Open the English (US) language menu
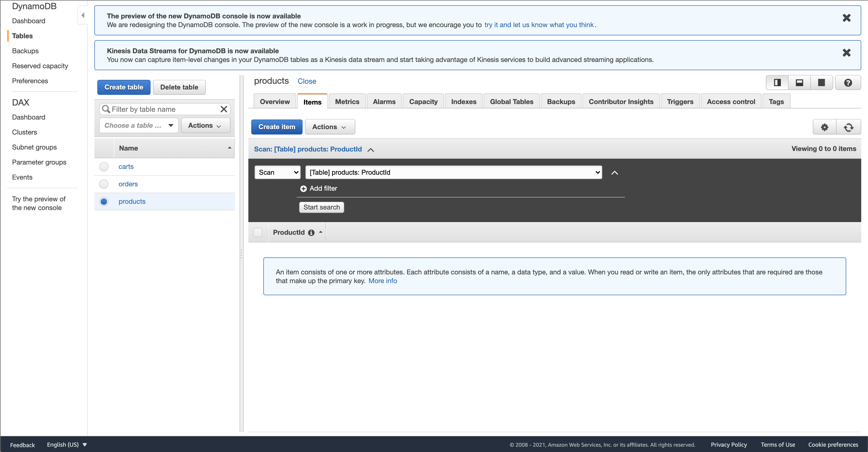This screenshot has width=868, height=452. (67, 444)
